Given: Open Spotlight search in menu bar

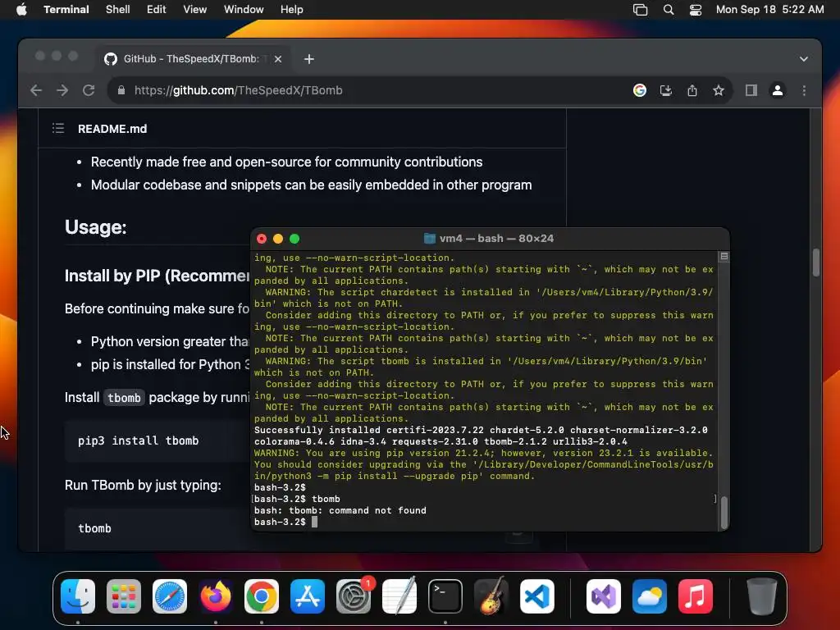Looking at the screenshot, I should [668, 10].
